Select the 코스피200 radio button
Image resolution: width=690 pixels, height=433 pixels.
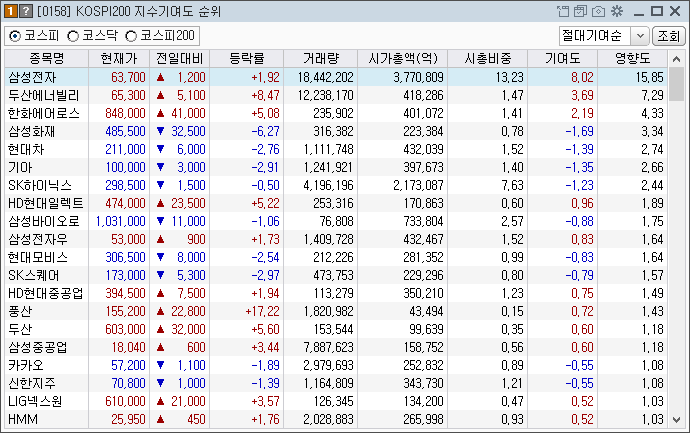[131, 35]
